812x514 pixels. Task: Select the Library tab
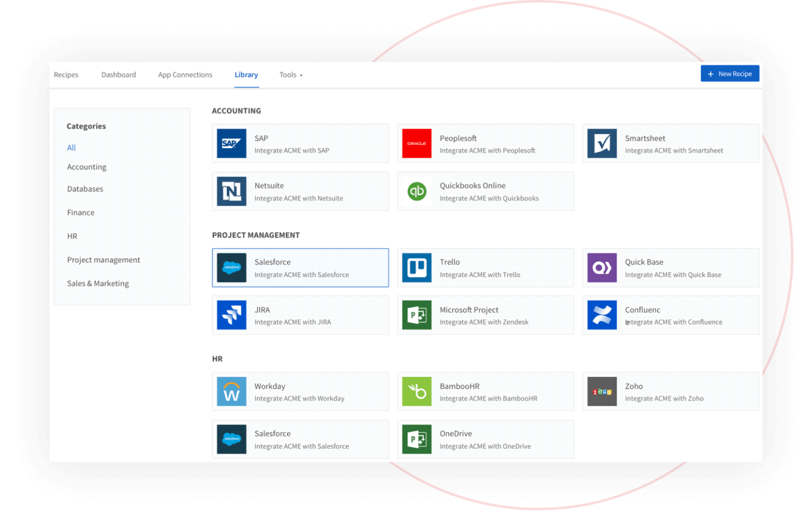246,75
